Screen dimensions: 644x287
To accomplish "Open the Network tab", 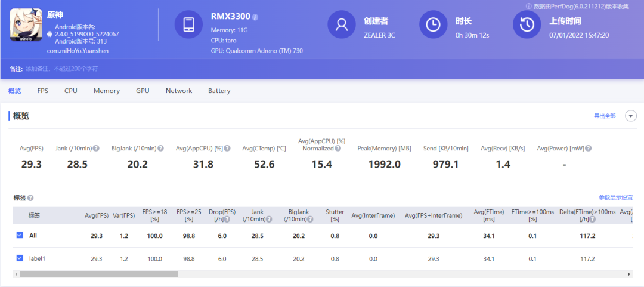I will tap(179, 91).
